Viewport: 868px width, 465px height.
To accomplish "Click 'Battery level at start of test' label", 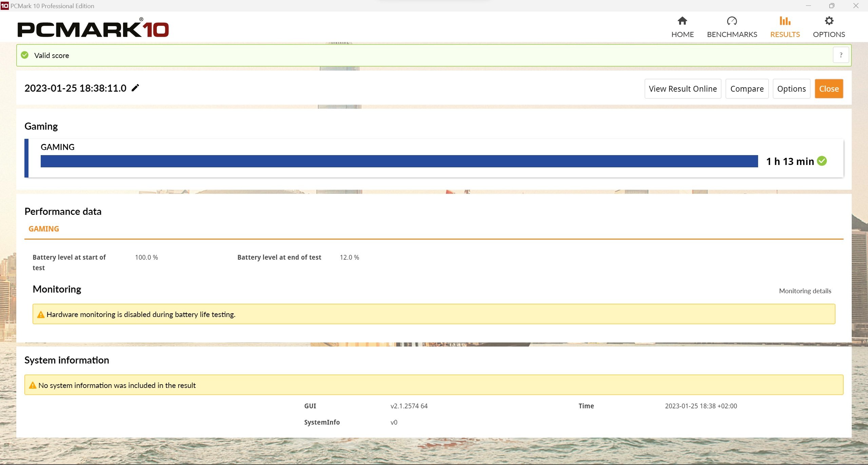I will (69, 262).
